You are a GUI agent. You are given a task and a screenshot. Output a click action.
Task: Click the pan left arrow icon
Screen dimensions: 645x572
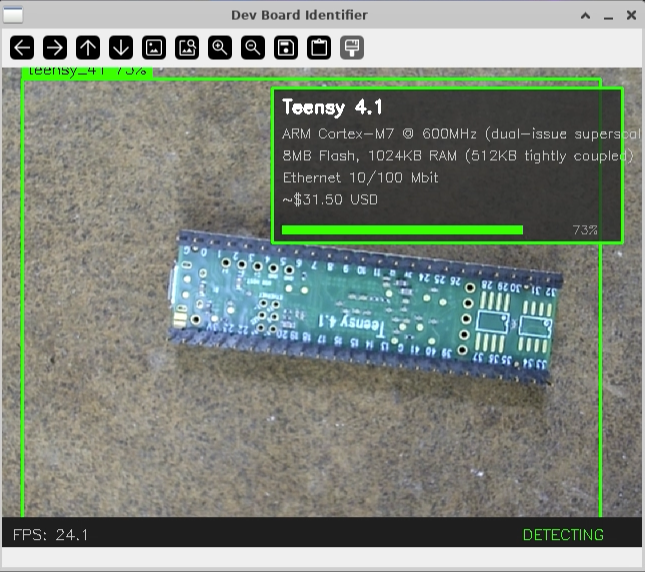(x=22, y=48)
